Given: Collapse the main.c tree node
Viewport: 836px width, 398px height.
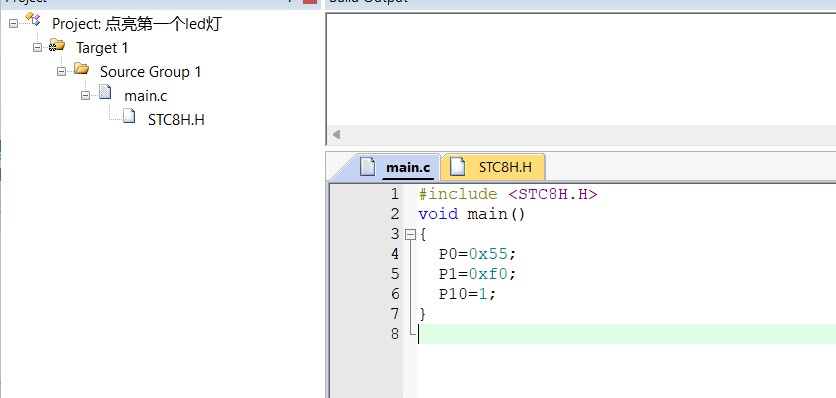Looking at the screenshot, I should point(85,95).
